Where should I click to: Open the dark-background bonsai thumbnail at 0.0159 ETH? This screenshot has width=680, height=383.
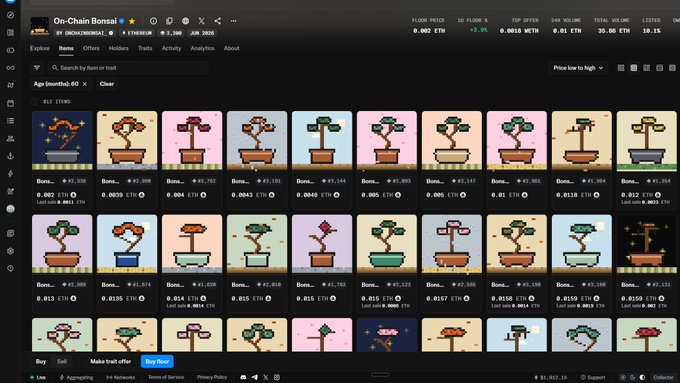coord(646,244)
